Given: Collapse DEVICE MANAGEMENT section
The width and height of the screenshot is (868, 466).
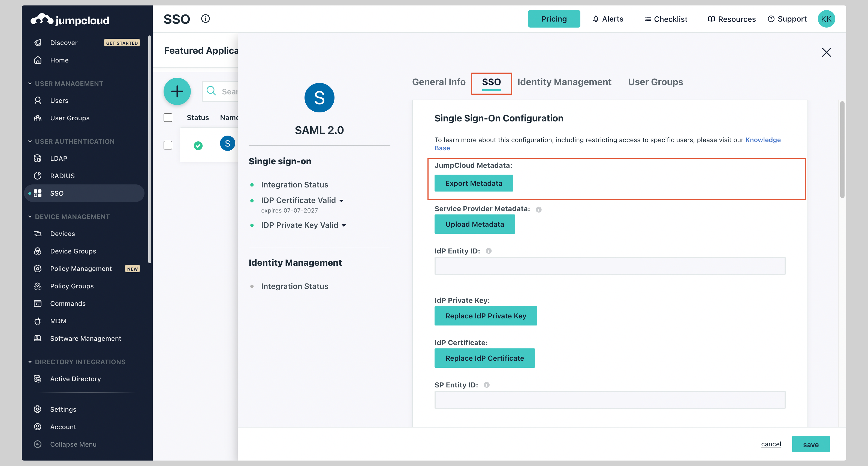Looking at the screenshot, I should 30,217.
